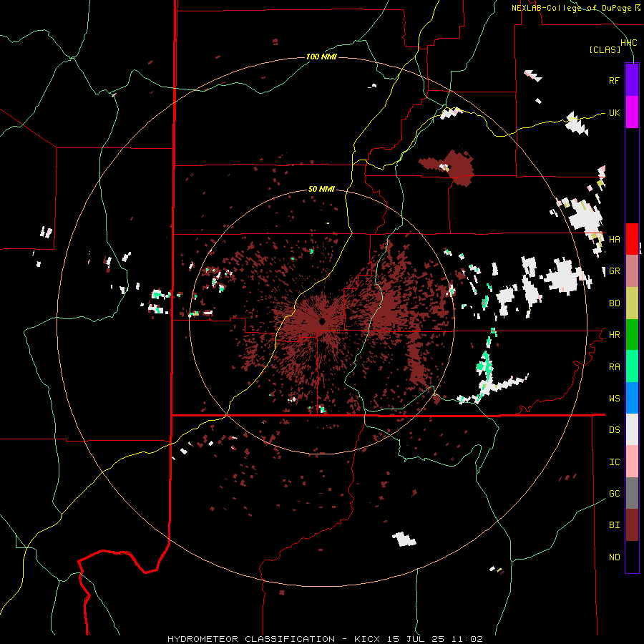
Task: Click the radar site center dot
Action: 322,321
